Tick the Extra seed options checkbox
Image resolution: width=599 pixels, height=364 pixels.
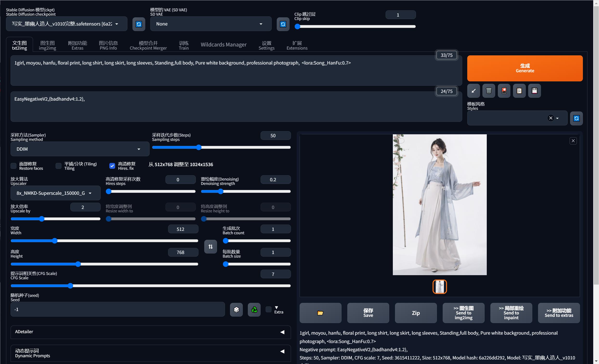(268, 309)
